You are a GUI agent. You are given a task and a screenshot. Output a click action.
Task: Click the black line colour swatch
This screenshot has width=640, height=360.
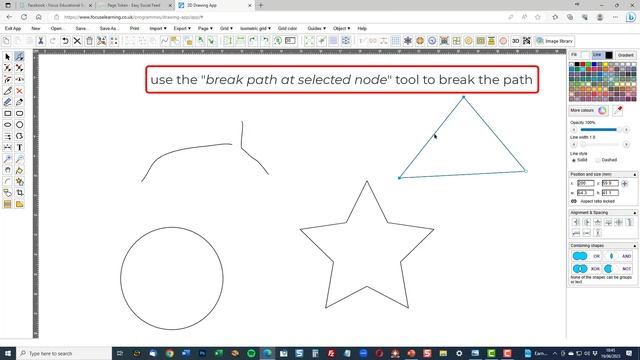(609, 55)
